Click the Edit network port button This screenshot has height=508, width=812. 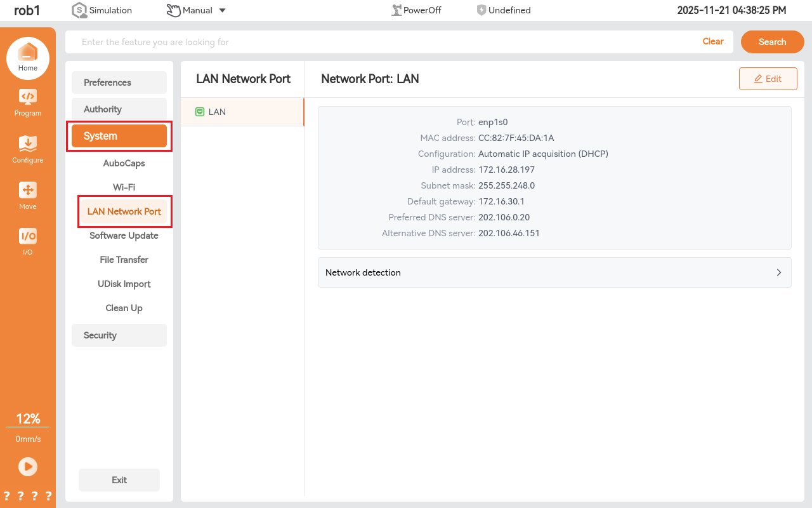tap(768, 79)
